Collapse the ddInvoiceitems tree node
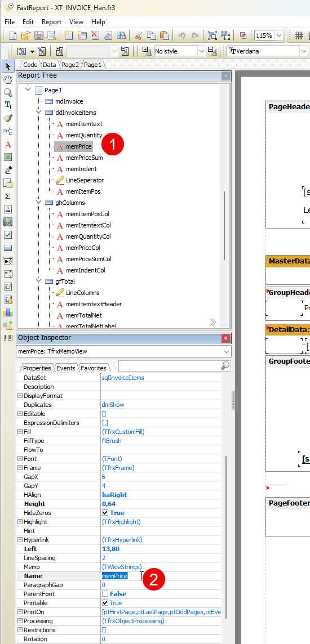The image size is (310, 644). click(x=38, y=112)
